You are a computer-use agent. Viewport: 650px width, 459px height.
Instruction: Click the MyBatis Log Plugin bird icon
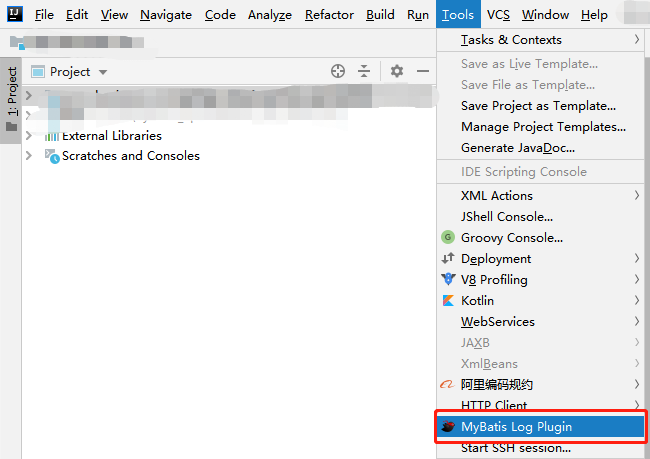[448, 426]
